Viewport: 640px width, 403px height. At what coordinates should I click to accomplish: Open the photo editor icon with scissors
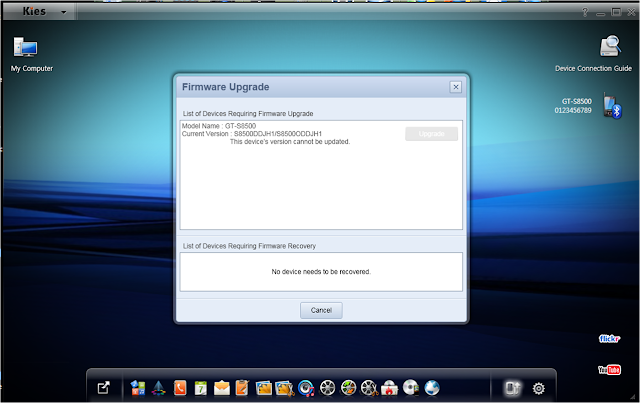285,388
